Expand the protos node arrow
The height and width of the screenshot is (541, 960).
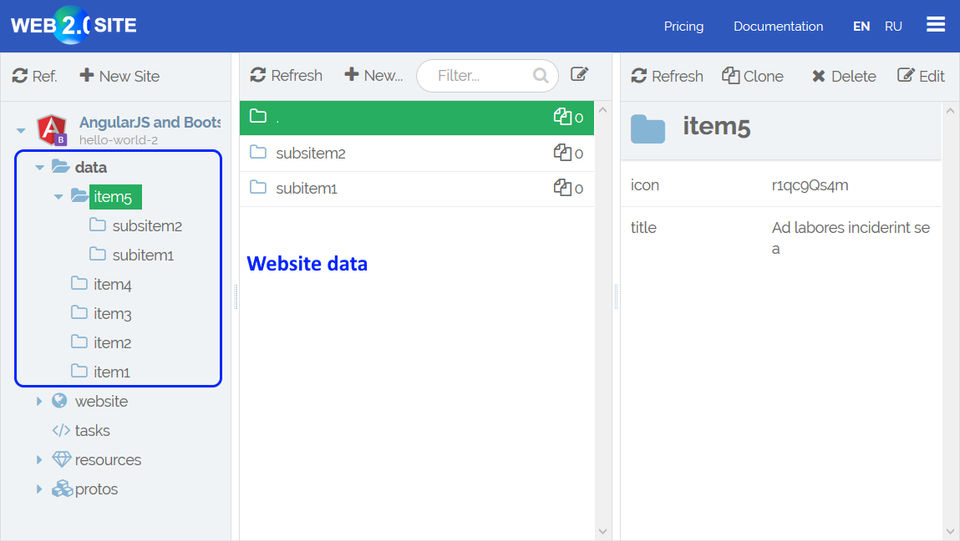[x=39, y=489]
